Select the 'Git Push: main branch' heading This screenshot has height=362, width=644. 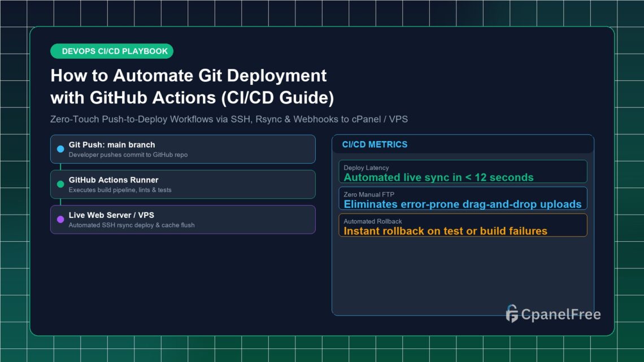click(112, 145)
